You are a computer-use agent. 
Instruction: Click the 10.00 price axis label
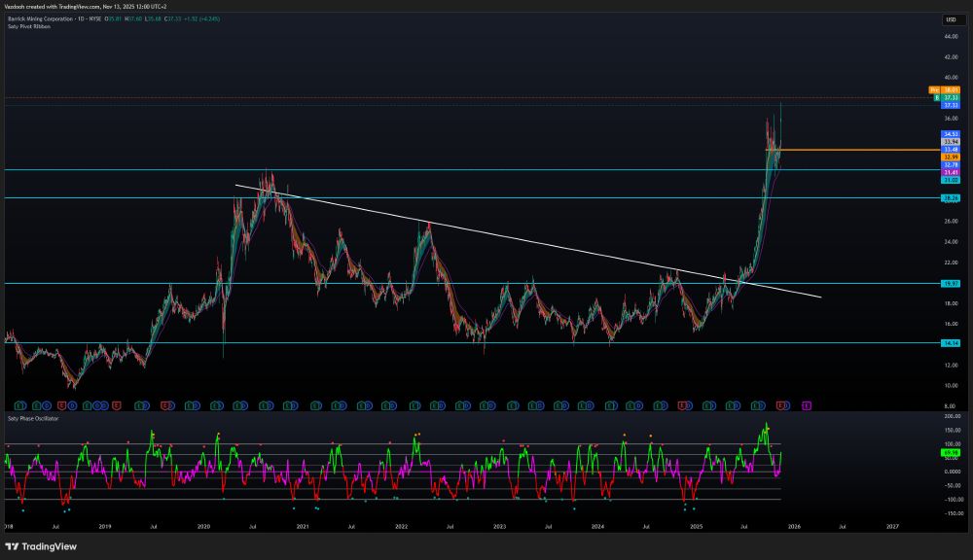[951, 386]
